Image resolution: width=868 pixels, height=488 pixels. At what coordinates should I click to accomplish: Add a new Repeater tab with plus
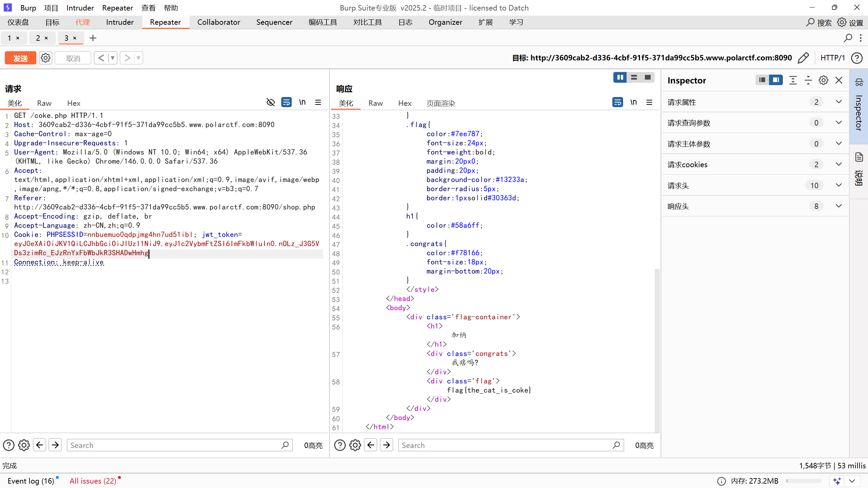93,38
